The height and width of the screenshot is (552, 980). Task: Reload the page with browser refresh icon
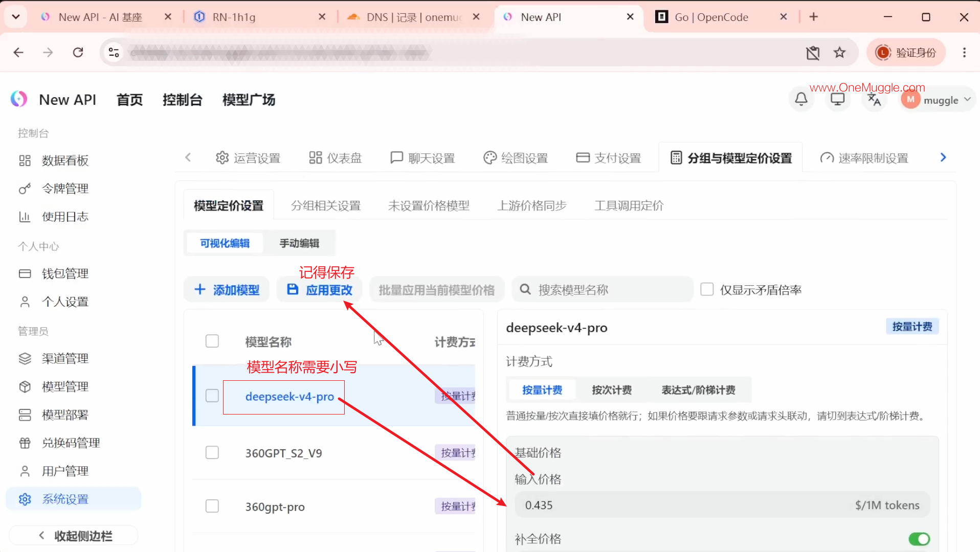pyautogui.click(x=78, y=52)
